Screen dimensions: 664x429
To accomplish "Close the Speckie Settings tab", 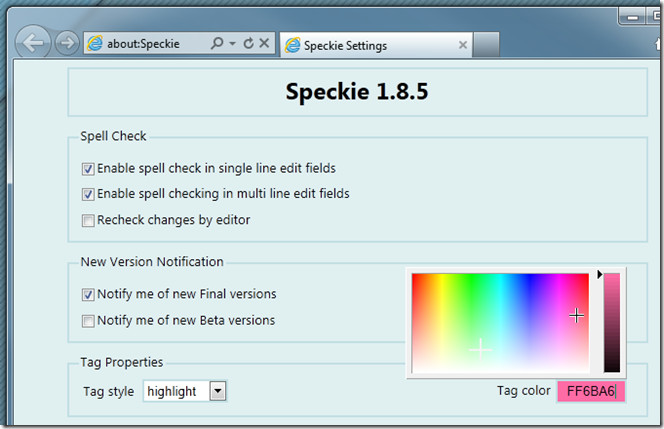I will 462,45.
